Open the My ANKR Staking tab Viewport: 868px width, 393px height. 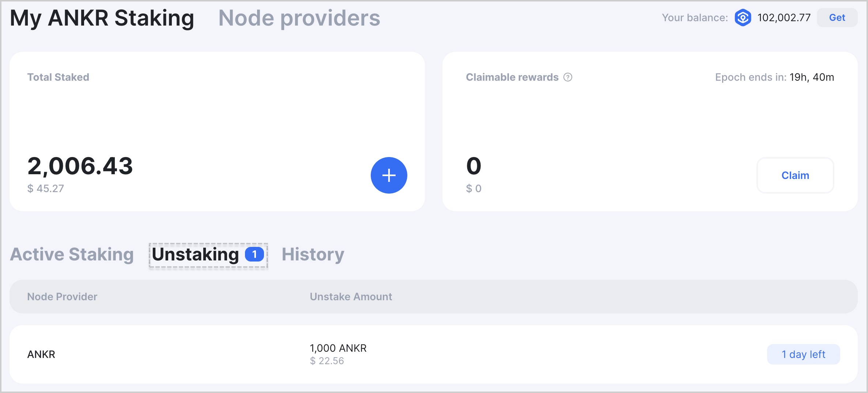tap(102, 18)
